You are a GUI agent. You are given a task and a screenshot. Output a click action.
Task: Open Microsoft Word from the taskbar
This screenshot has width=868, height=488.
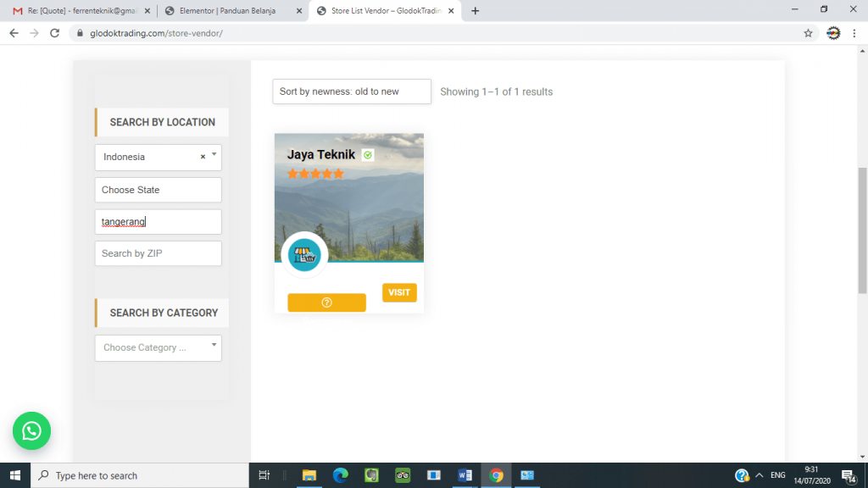465,475
